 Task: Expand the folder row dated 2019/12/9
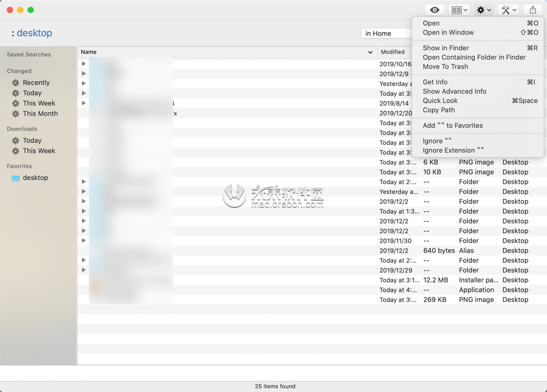[84, 73]
